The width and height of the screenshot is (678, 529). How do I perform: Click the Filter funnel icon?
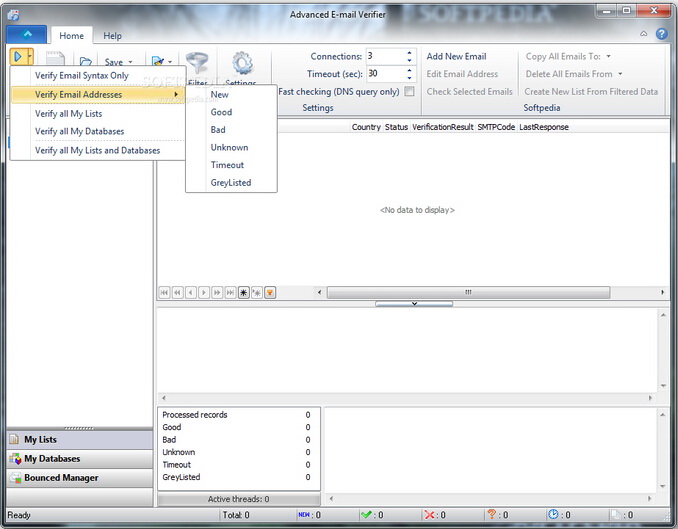tap(197, 63)
